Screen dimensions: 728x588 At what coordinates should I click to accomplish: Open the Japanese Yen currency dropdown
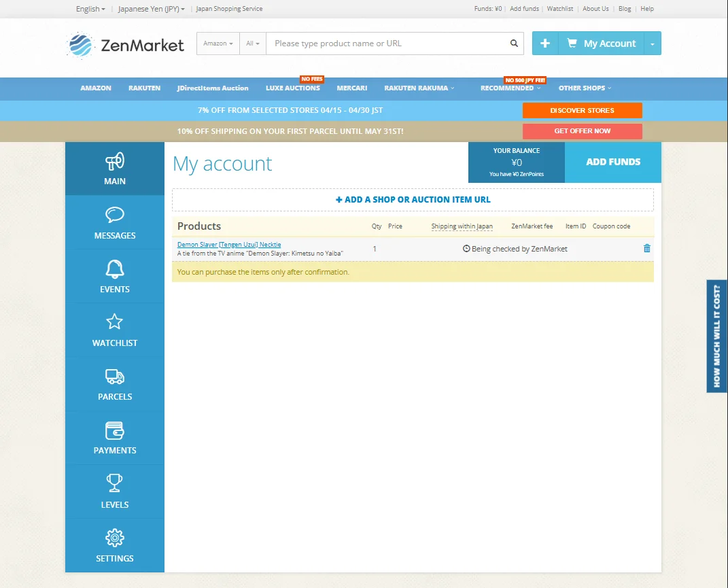[x=152, y=9]
